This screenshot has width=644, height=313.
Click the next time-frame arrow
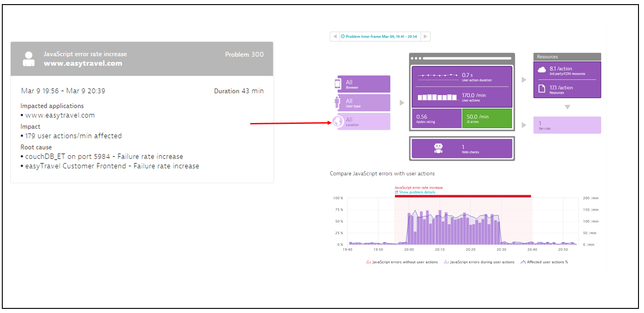coord(425,36)
